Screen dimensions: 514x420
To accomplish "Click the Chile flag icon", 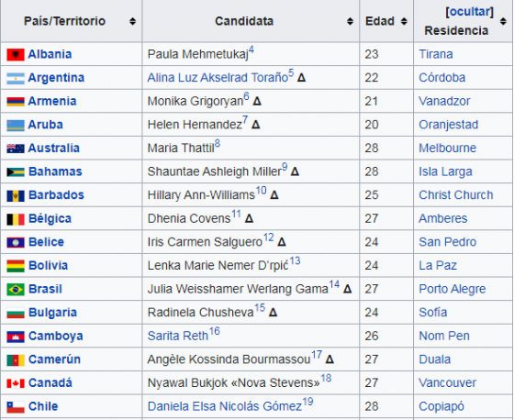I will pyautogui.click(x=16, y=407).
